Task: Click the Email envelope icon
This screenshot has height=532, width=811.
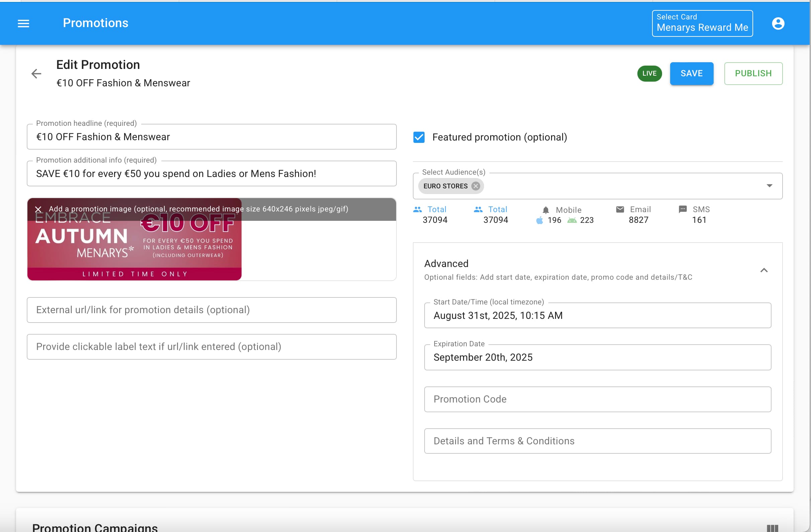Action: pyautogui.click(x=620, y=209)
